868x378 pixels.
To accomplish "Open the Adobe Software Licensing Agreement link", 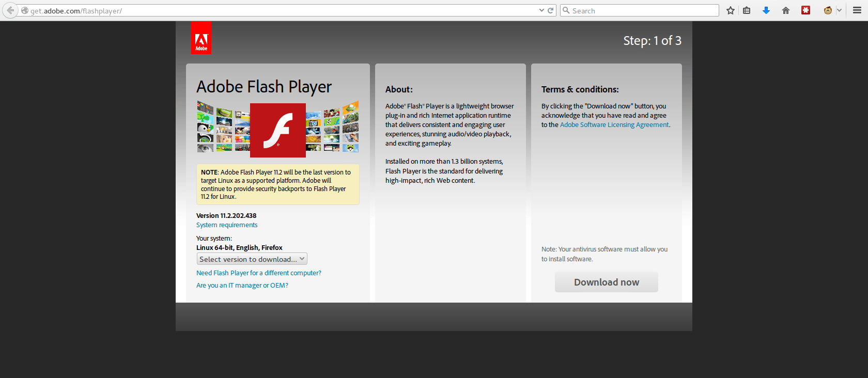I will (x=614, y=125).
